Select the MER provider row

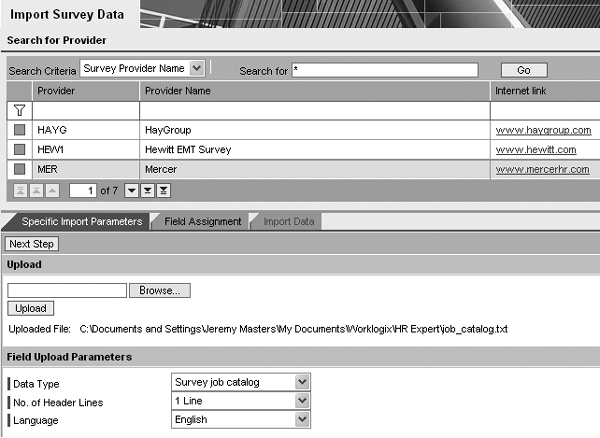[20, 169]
